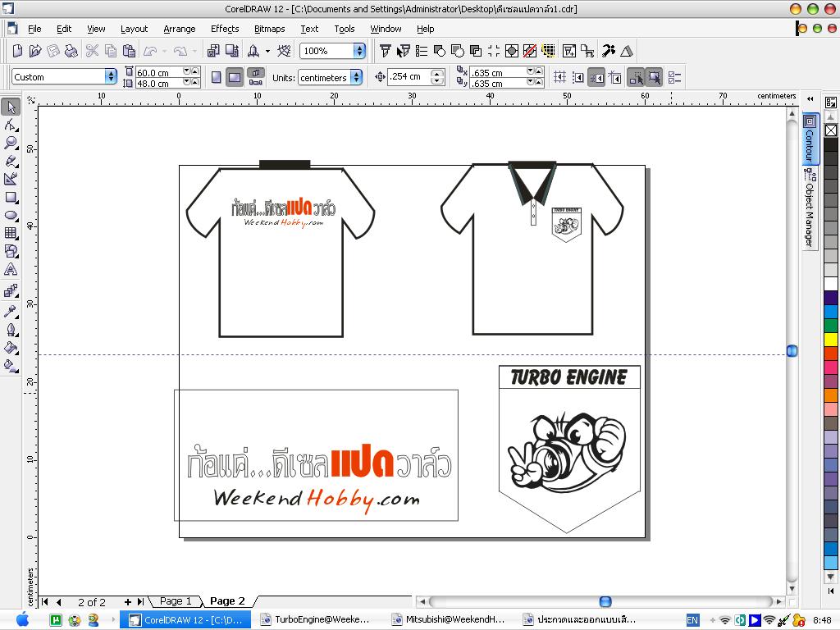840x630 pixels.
Task: Click the red color swatch in palette
Action: point(831,354)
